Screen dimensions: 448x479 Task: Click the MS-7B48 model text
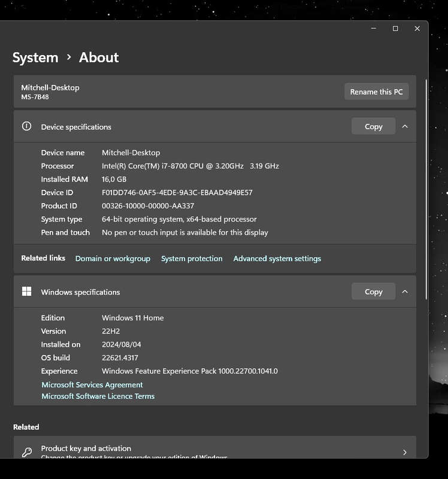pos(35,97)
